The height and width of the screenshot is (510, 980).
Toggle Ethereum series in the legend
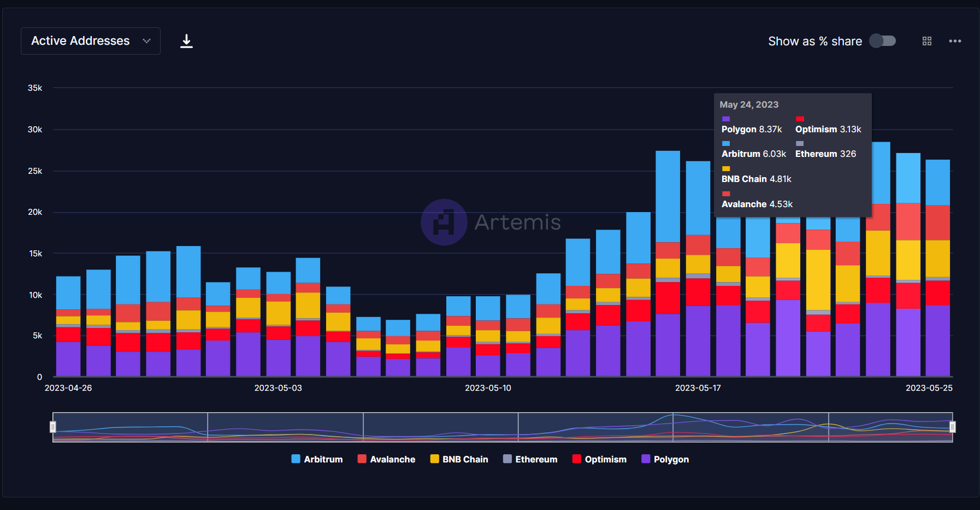[530, 459]
